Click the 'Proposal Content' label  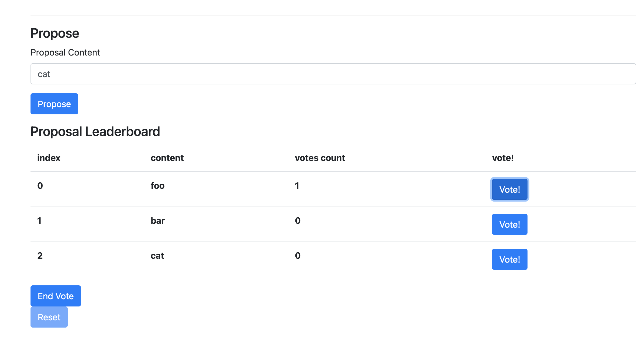point(65,52)
